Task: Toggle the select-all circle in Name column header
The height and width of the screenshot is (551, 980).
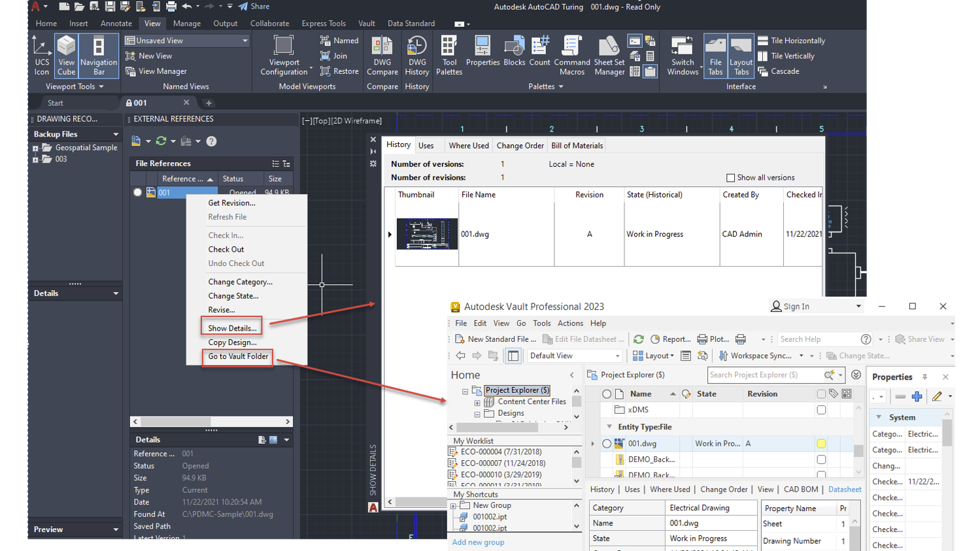Action: pos(607,394)
